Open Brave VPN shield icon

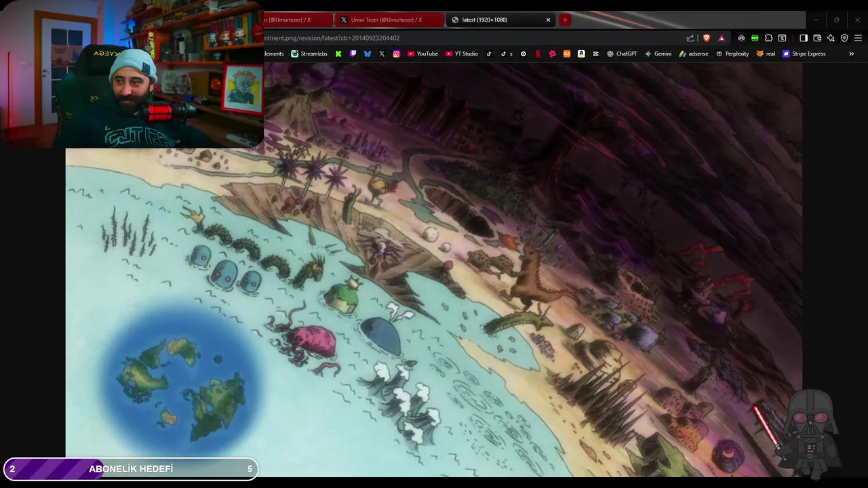pyautogui.click(x=844, y=38)
